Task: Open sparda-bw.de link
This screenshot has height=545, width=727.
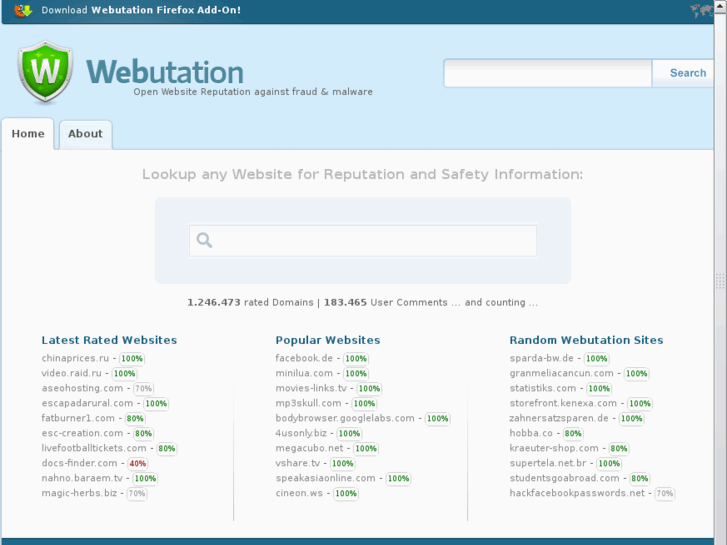Action: (542, 358)
